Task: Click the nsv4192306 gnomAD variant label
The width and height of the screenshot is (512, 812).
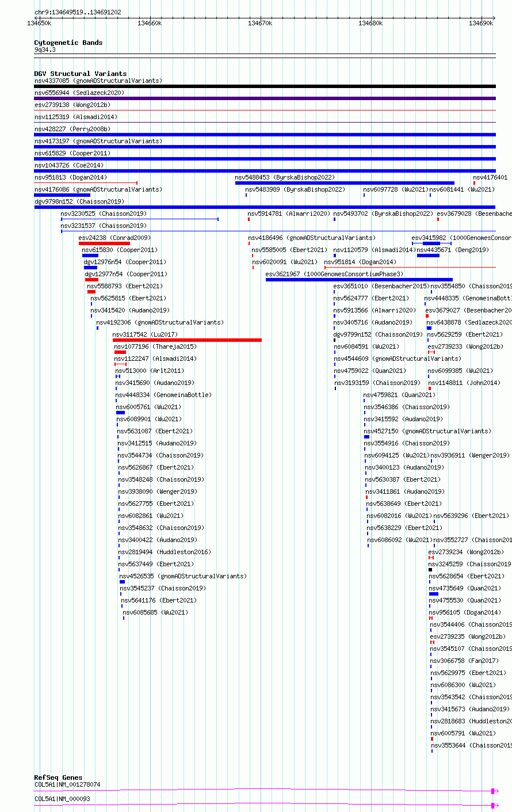Action: [x=160, y=322]
